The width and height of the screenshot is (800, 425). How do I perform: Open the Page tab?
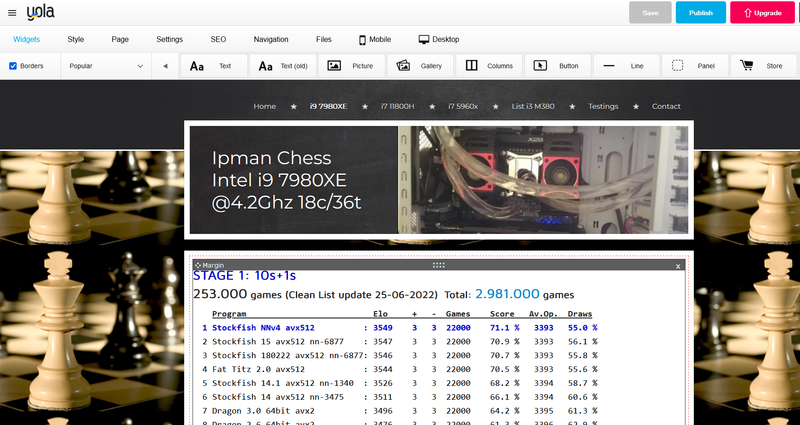pyautogui.click(x=120, y=39)
